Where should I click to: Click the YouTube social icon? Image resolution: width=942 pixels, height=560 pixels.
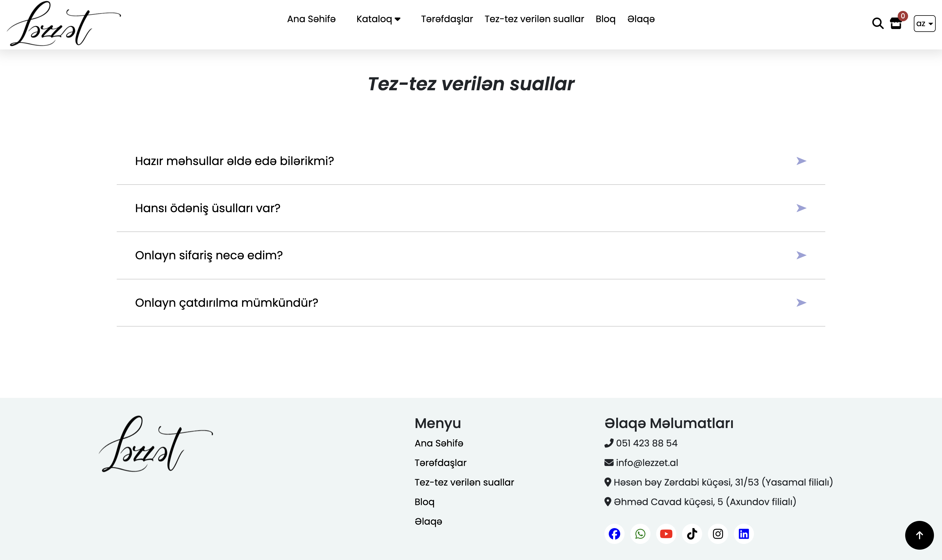click(666, 534)
